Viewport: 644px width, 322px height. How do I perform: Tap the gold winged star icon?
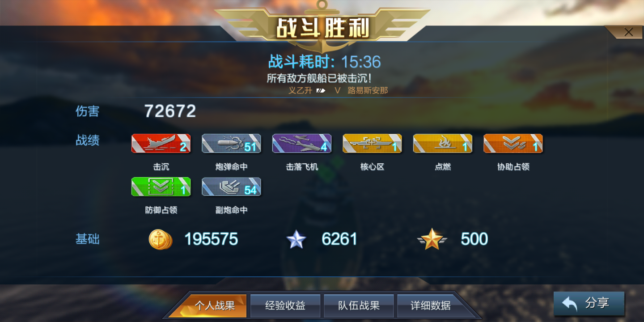[x=432, y=239]
